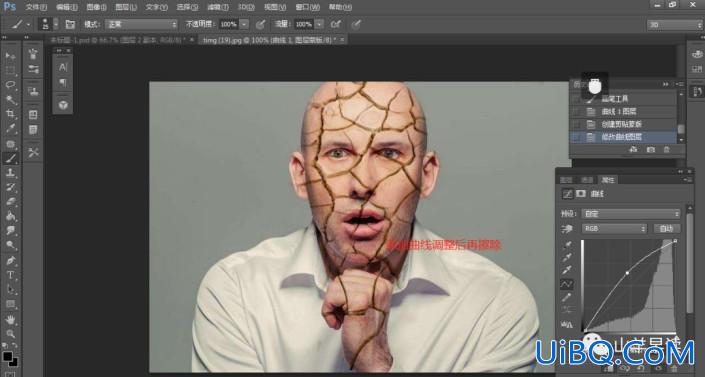
Task: Open the Character panel icon
Action: pyautogui.click(x=63, y=67)
